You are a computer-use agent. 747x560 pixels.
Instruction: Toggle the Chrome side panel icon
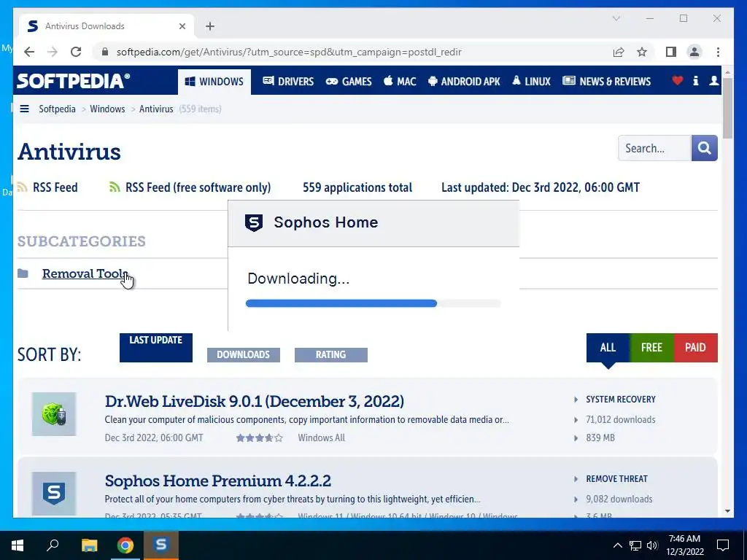pyautogui.click(x=671, y=52)
